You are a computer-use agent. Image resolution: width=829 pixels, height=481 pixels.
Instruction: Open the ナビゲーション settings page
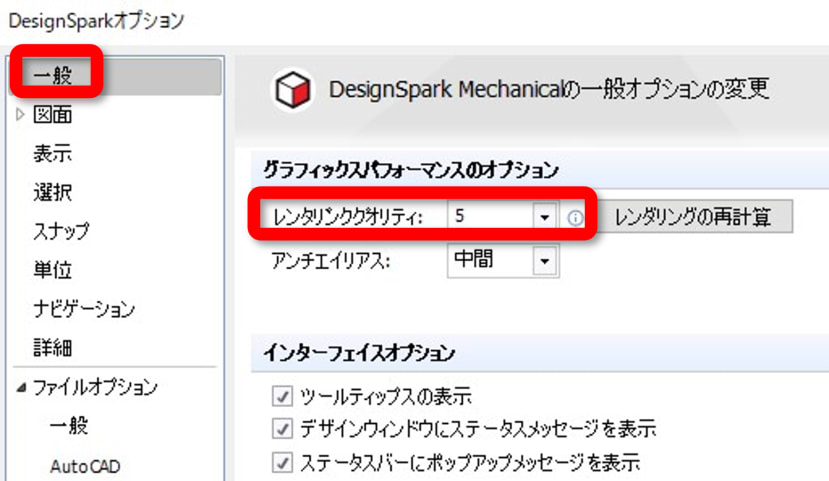[84, 309]
